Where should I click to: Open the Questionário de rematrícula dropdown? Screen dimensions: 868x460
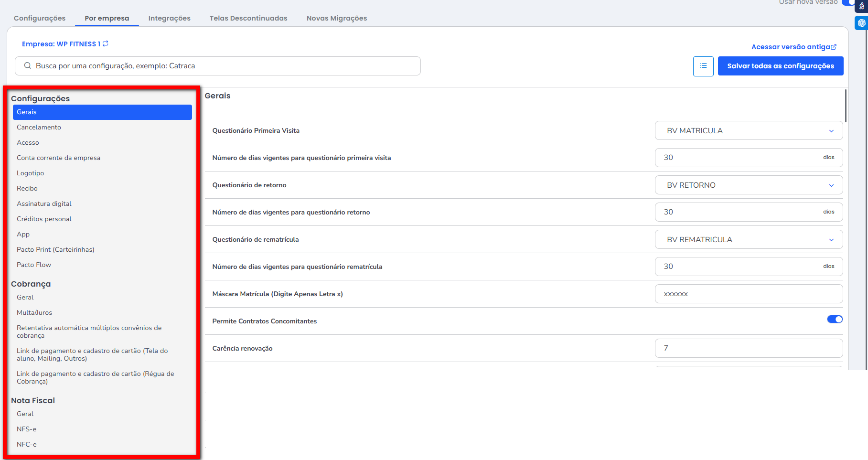(748, 239)
